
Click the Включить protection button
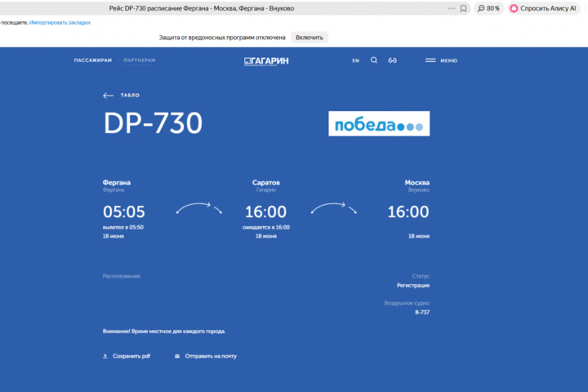(x=310, y=38)
